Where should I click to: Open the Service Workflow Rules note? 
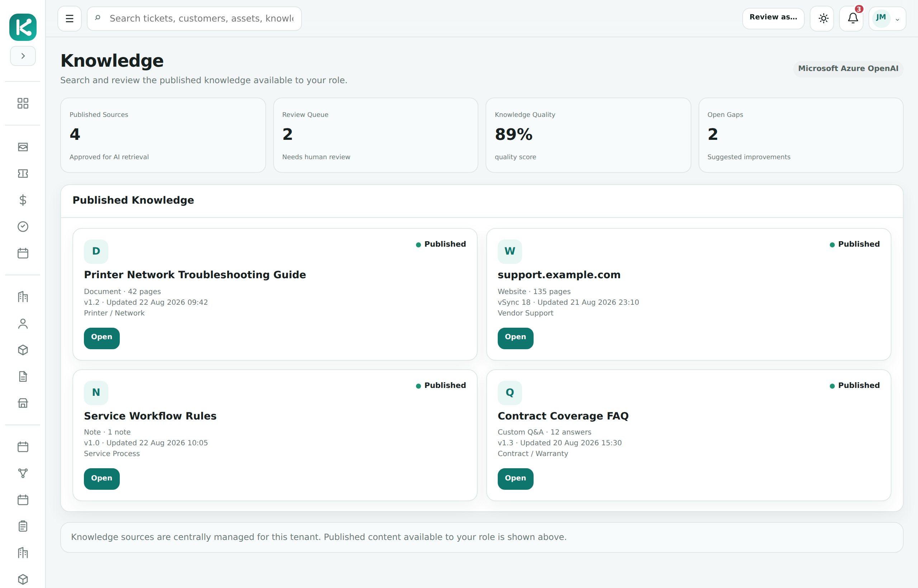coord(101,478)
